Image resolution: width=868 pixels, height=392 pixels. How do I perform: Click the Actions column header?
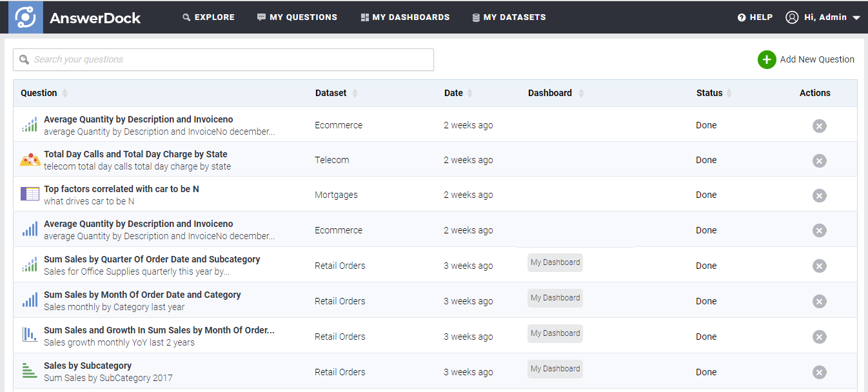(x=815, y=93)
